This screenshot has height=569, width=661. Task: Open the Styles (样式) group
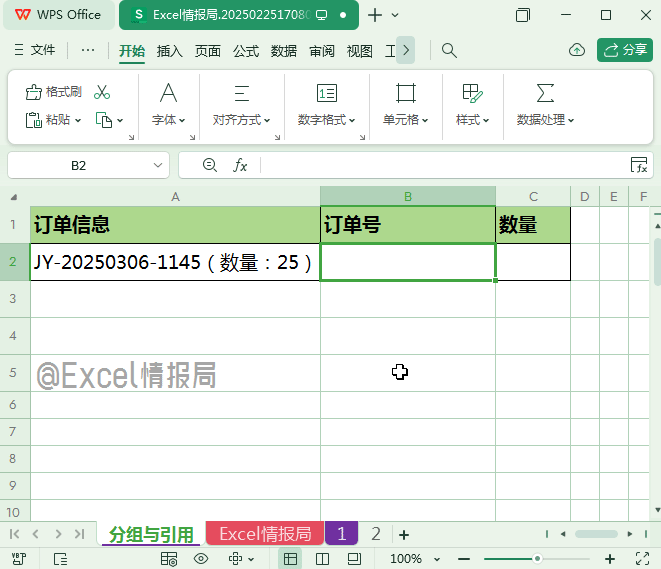click(x=472, y=104)
